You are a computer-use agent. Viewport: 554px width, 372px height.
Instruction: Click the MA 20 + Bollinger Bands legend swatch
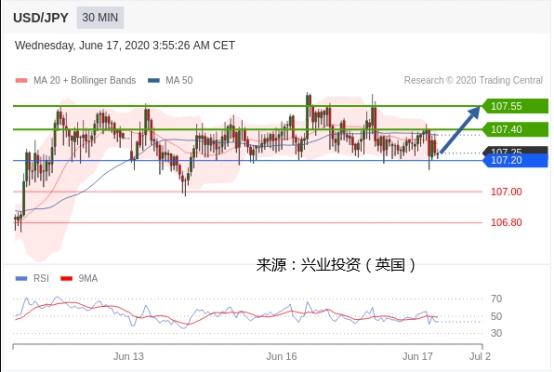(x=22, y=81)
